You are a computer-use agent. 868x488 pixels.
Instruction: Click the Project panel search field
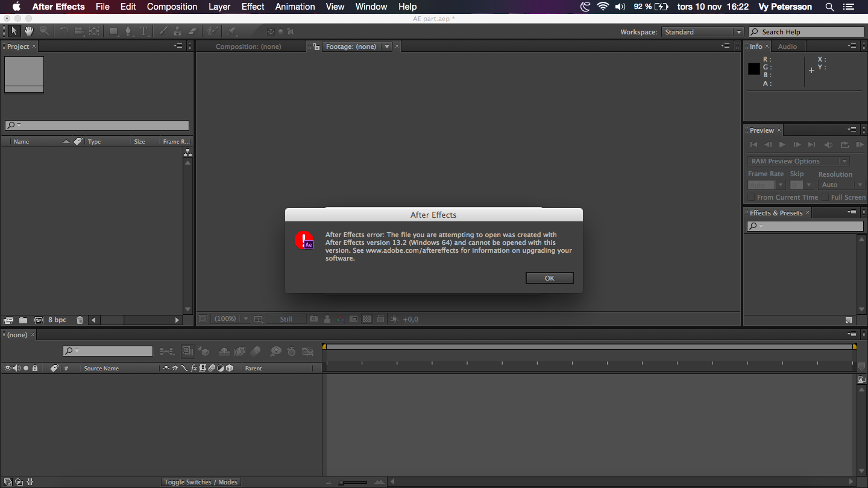pyautogui.click(x=97, y=125)
